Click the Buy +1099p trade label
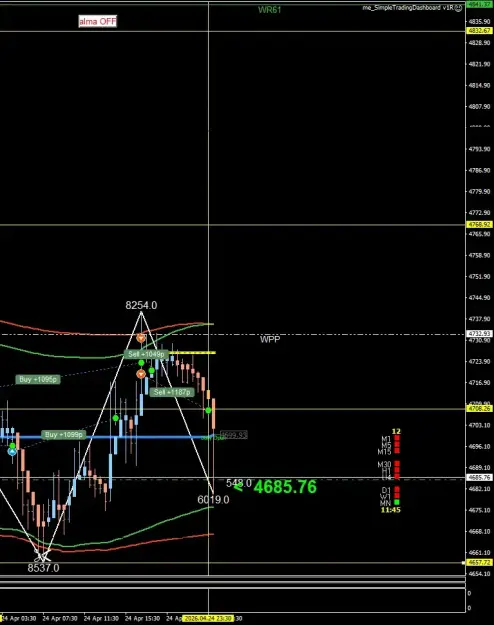 [64, 434]
